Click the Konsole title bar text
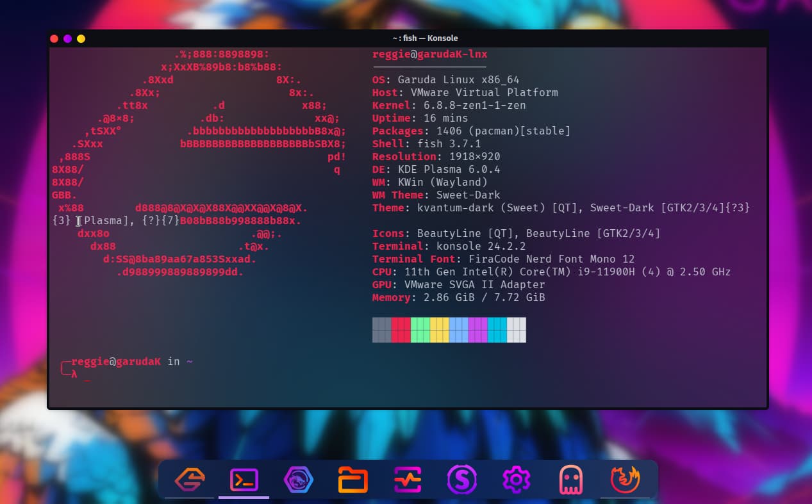 click(x=425, y=38)
